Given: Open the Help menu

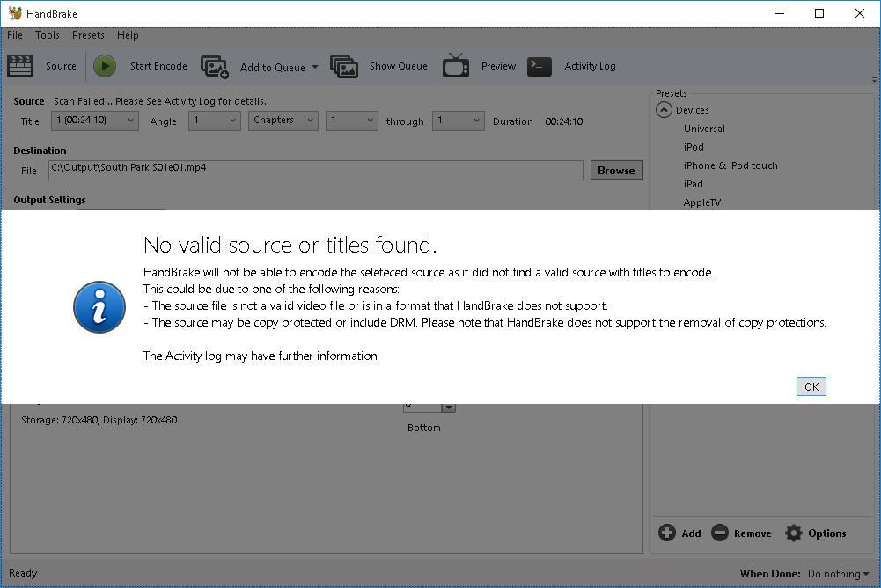Looking at the screenshot, I should pyautogui.click(x=128, y=35).
